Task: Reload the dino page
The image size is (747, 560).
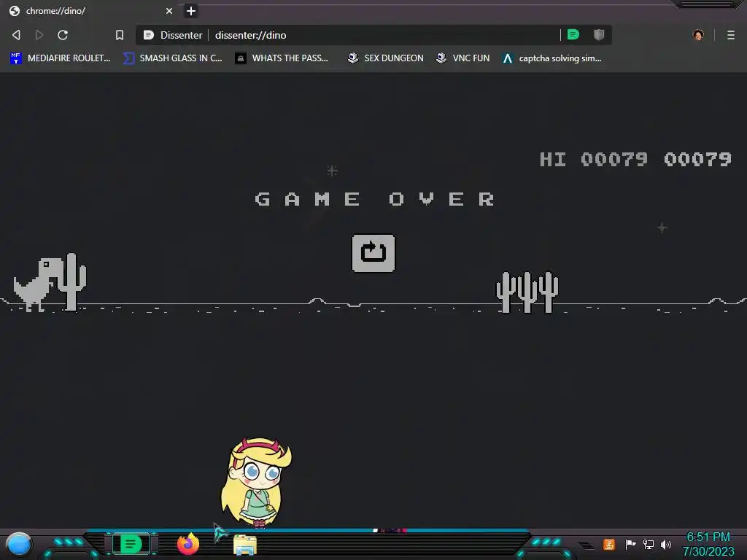Action: coord(63,35)
